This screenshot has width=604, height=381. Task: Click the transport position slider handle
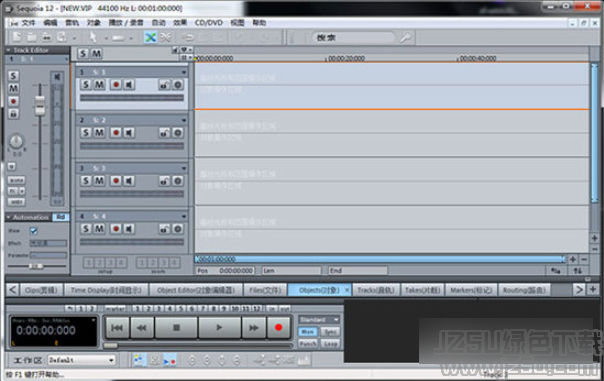111,346
